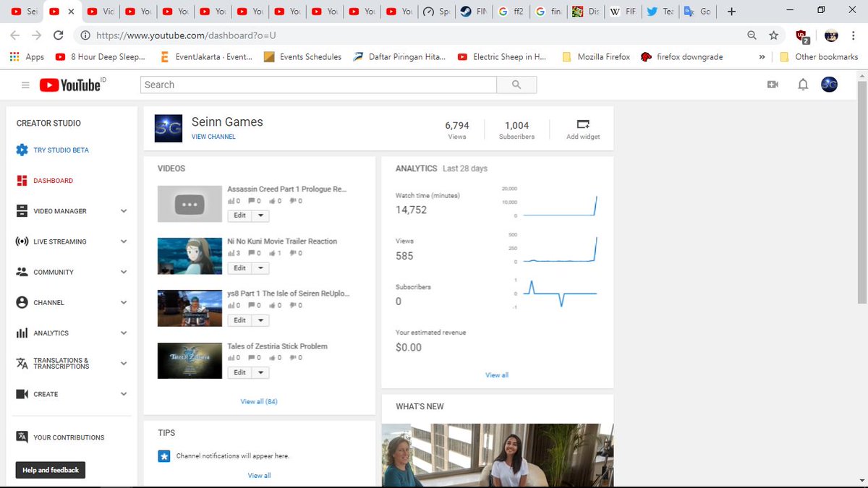The height and width of the screenshot is (488, 868).
Task: Click the Community people icon
Action: click(x=22, y=272)
